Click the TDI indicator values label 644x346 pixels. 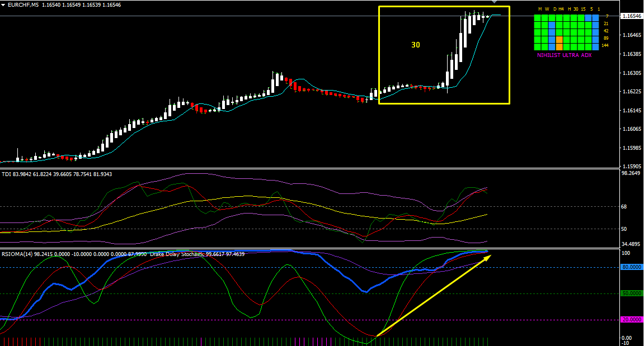(57, 174)
